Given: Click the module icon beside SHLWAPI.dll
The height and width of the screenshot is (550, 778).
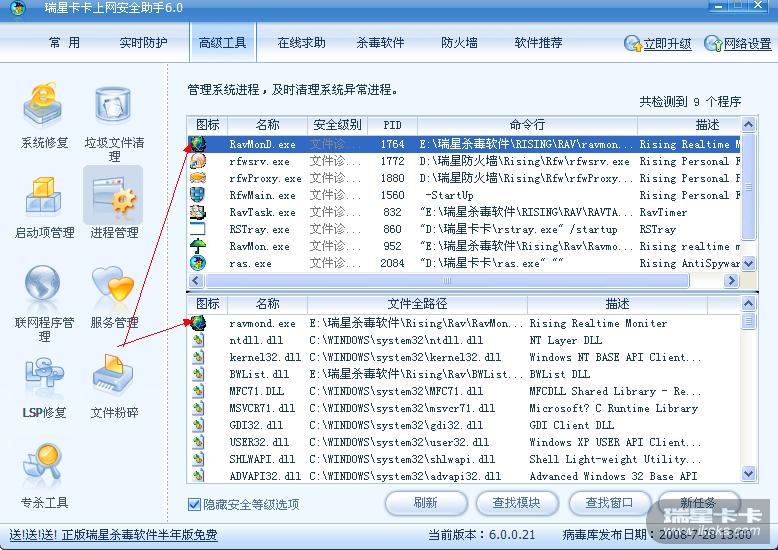Looking at the screenshot, I should coord(198,459).
